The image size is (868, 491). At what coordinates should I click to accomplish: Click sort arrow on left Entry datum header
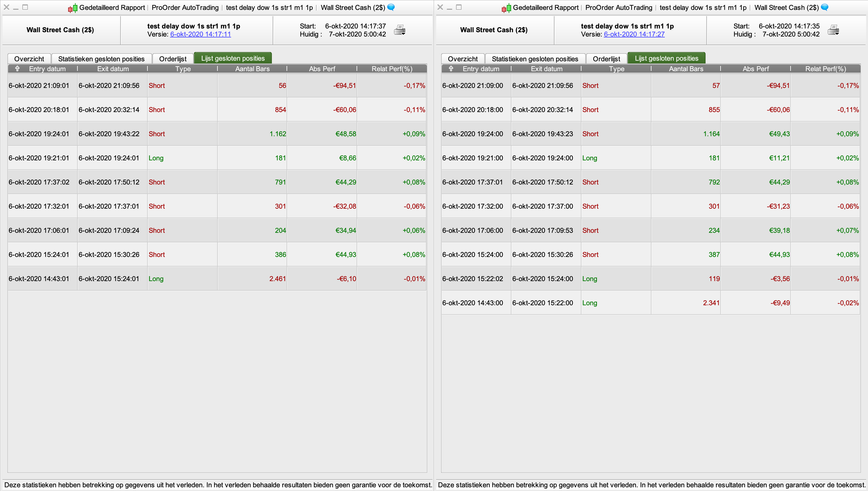click(18, 69)
